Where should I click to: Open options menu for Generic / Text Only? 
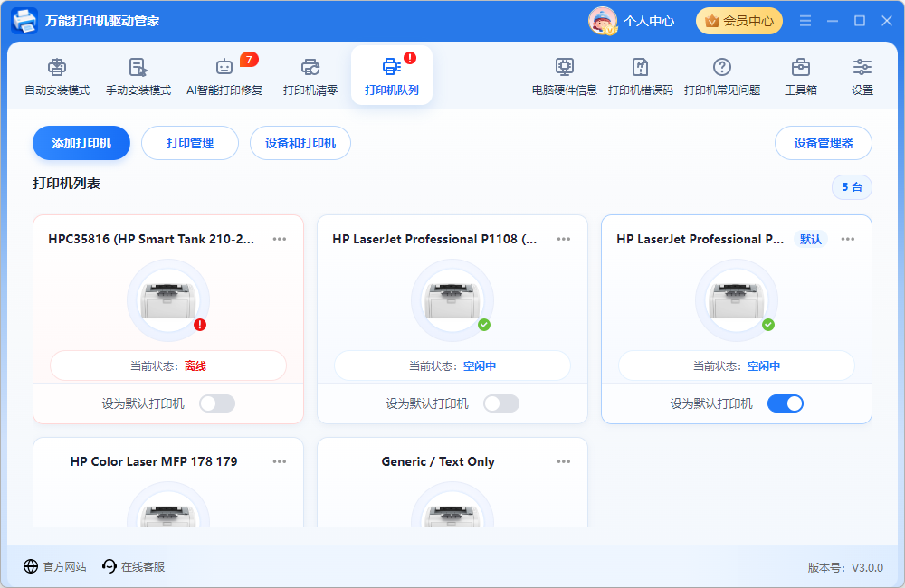pyautogui.click(x=564, y=461)
